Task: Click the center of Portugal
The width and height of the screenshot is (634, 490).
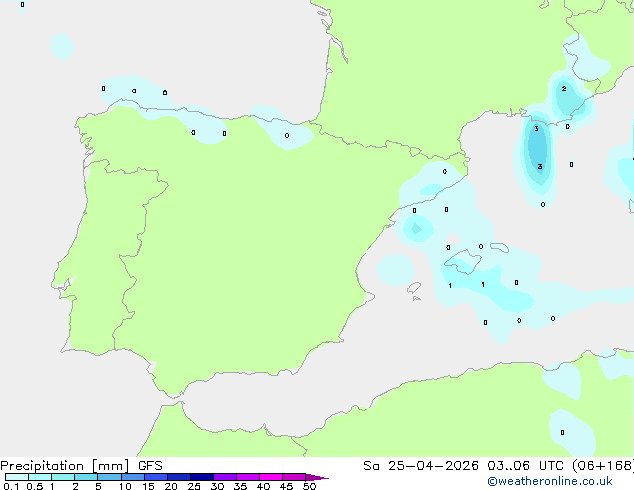Action: 92,268
